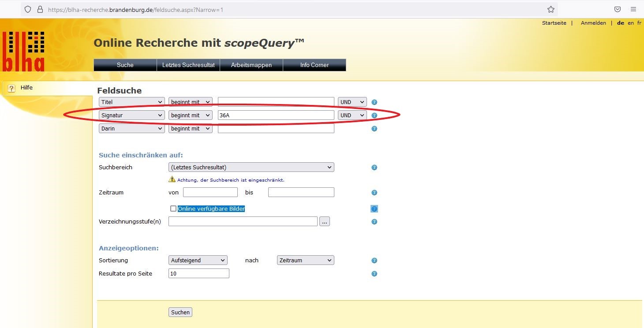Click the Suchen button
This screenshot has height=328, width=644.
[x=180, y=312]
